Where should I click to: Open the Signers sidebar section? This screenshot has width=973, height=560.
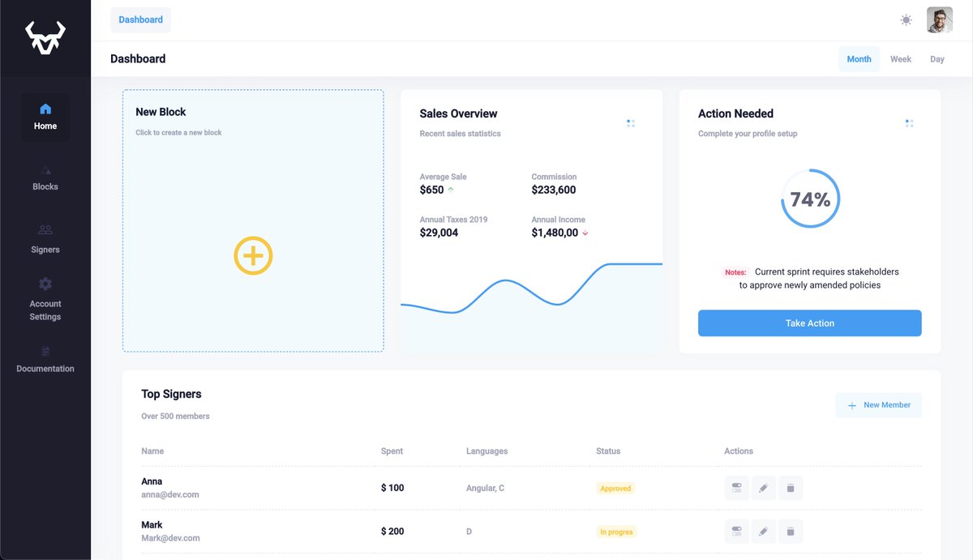click(45, 239)
